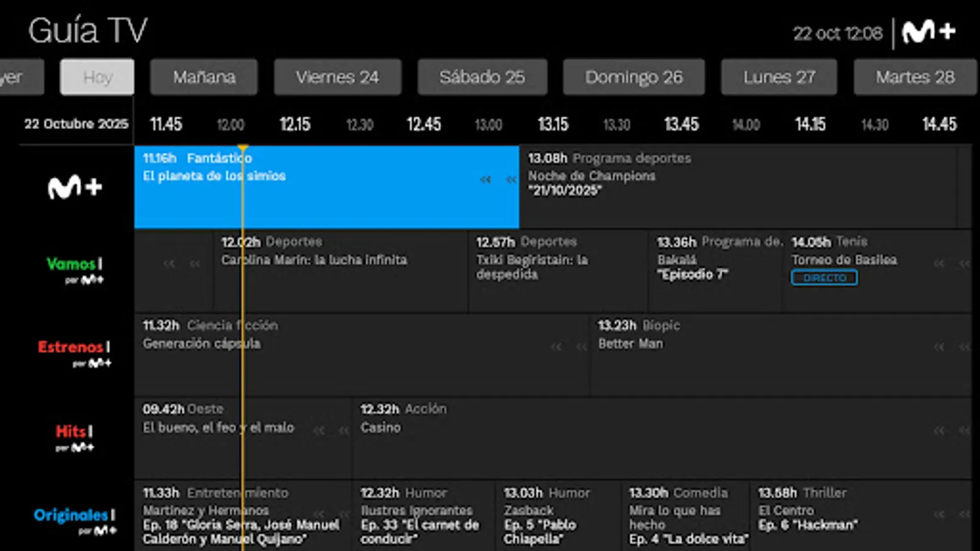Viewport: 980px width, 551px height.
Task: Open the Martes 28 tab
Action: point(915,77)
